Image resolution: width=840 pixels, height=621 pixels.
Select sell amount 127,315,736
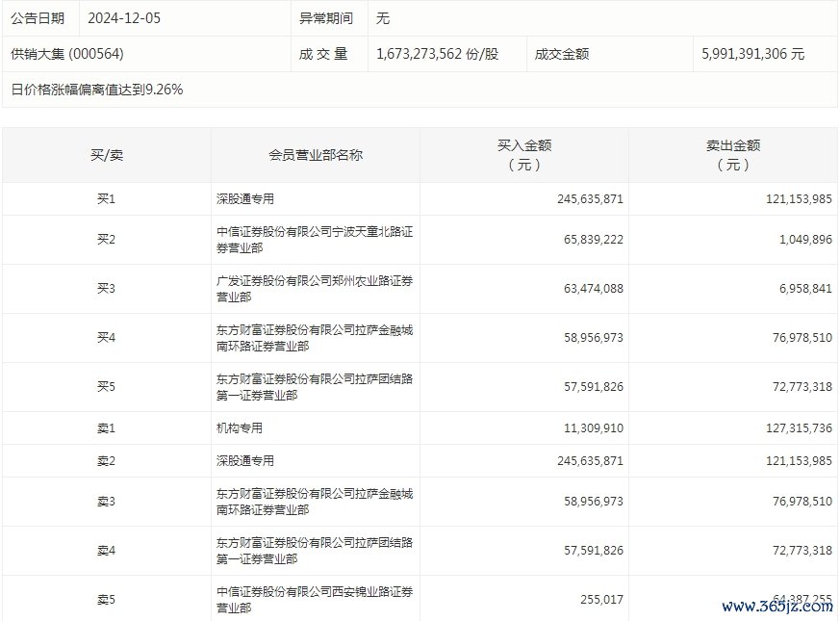point(799,427)
